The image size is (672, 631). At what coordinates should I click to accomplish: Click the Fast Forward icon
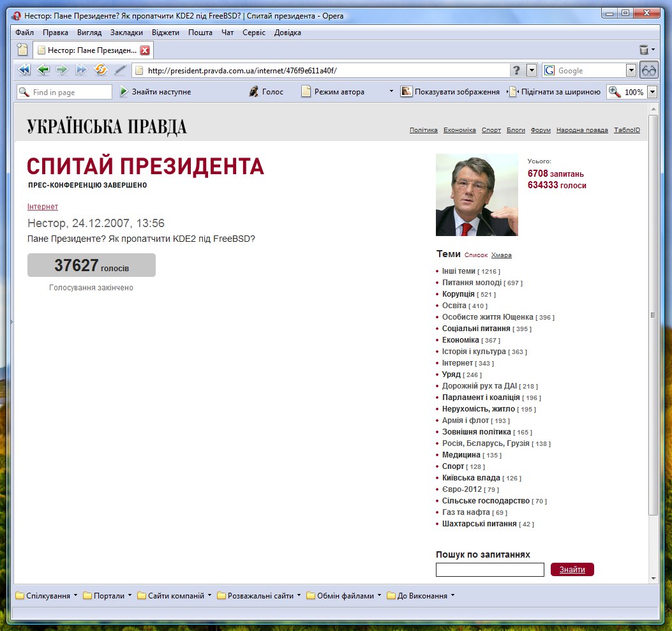point(81,70)
